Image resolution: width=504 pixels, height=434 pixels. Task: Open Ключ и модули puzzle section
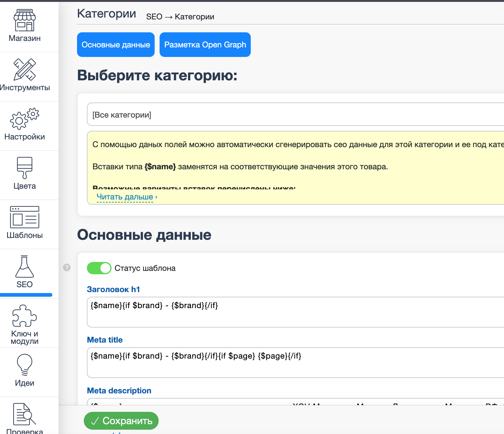[x=25, y=323]
